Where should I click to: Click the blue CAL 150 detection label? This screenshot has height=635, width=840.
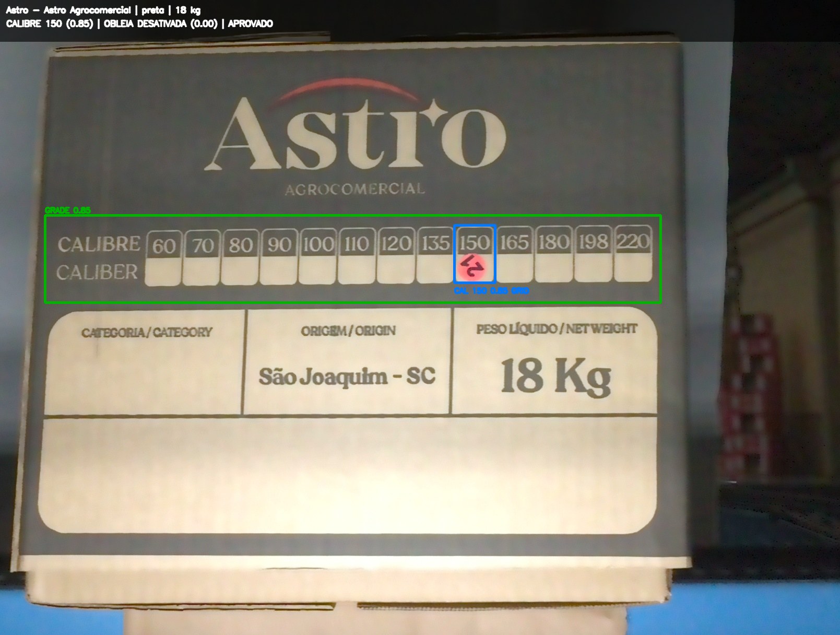pyautogui.click(x=491, y=290)
